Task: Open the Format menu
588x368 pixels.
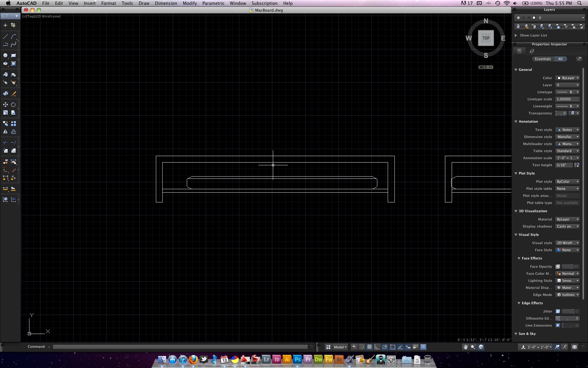Action: click(x=109, y=3)
